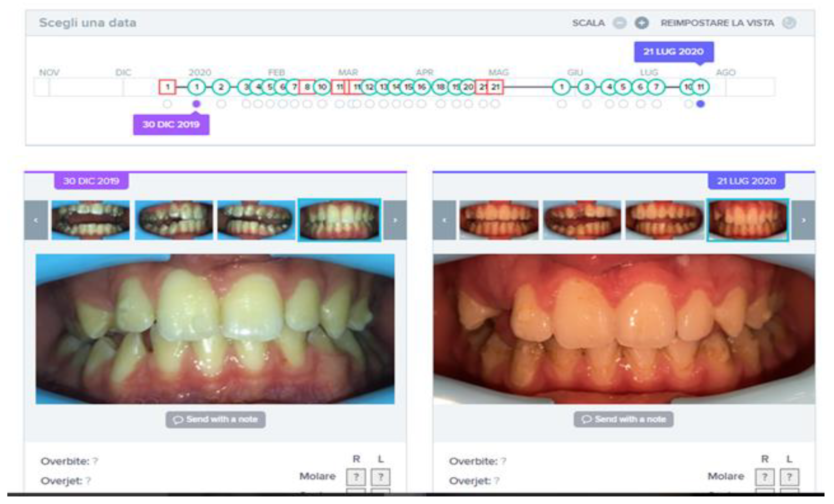Screen dimensions: 834x504
Task: Click the reset view icon
Action: (789, 23)
